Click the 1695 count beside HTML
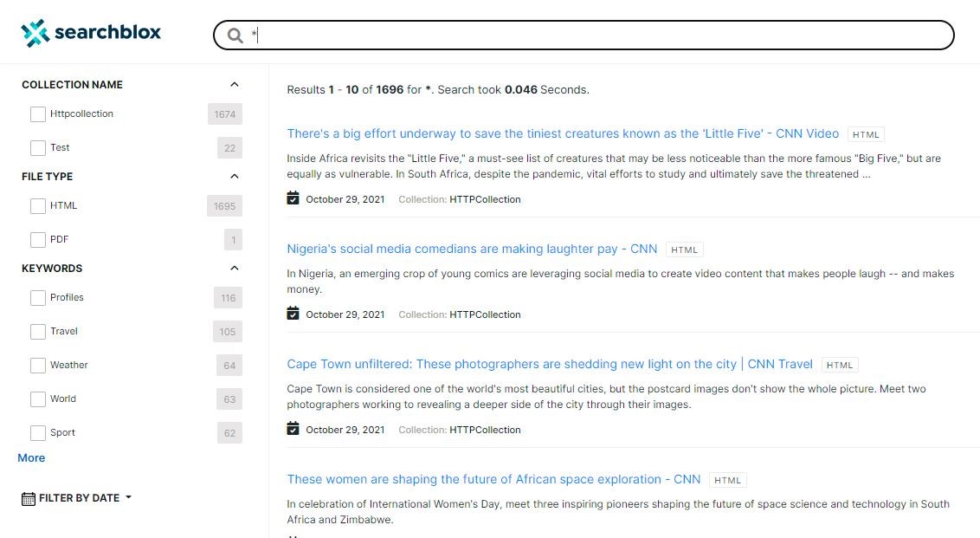The image size is (980, 538). tap(224, 206)
